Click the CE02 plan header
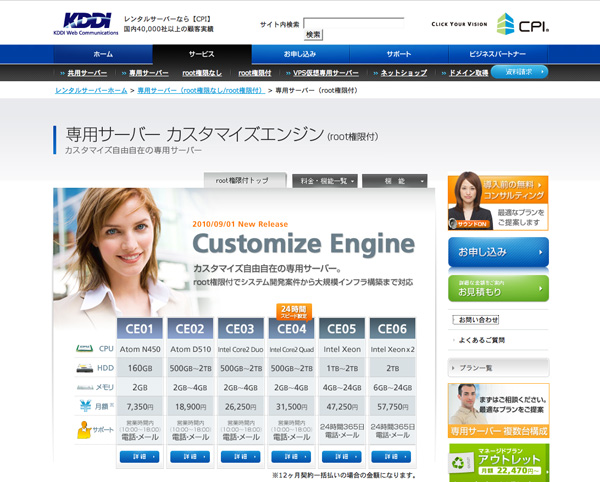Viewport: 600px width, 482px height. 190,329
